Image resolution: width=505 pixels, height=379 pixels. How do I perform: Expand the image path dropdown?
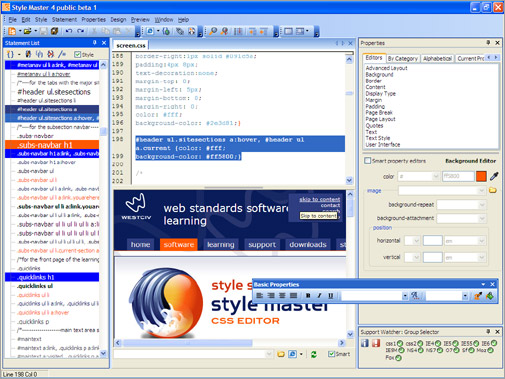tap(481, 191)
